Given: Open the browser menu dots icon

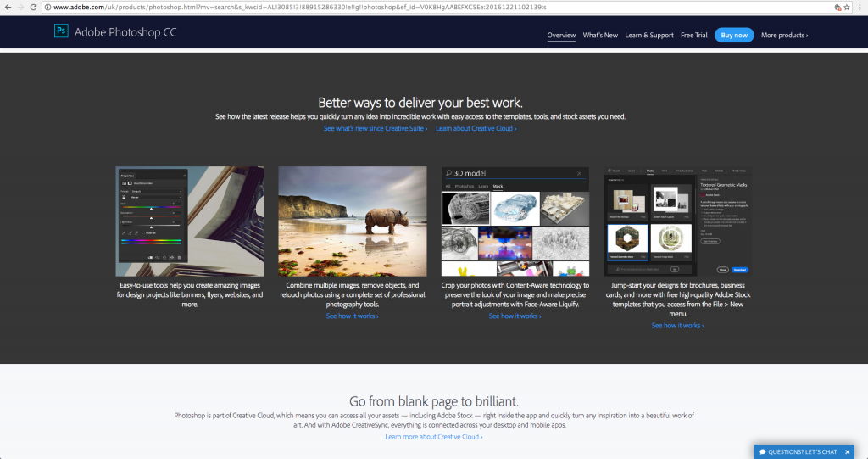Looking at the screenshot, I should (861, 7).
